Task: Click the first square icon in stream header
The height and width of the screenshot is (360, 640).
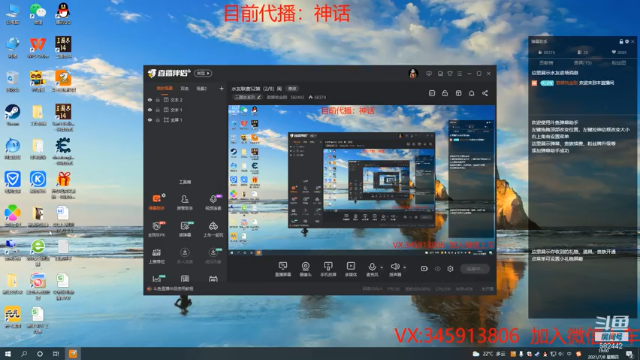Action: click(x=432, y=93)
